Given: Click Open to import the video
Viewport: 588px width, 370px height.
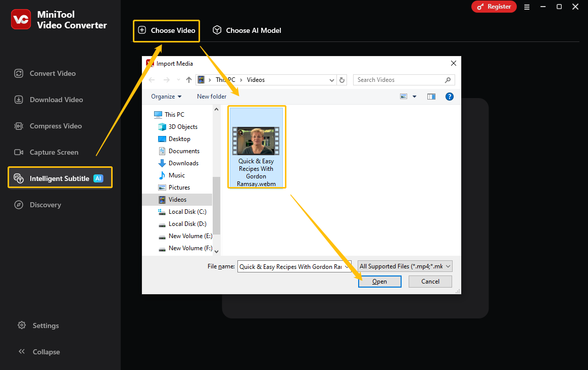Looking at the screenshot, I should click(x=379, y=282).
